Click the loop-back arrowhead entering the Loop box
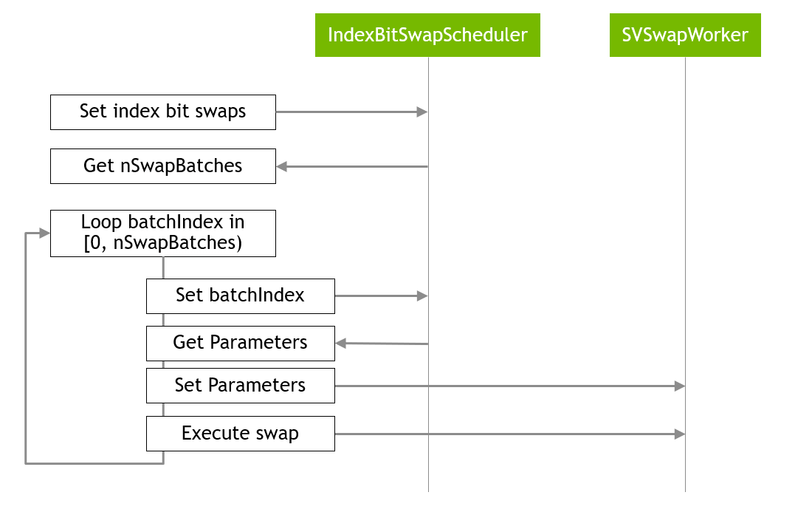Screen dimensions: 812x512 coord(44,233)
